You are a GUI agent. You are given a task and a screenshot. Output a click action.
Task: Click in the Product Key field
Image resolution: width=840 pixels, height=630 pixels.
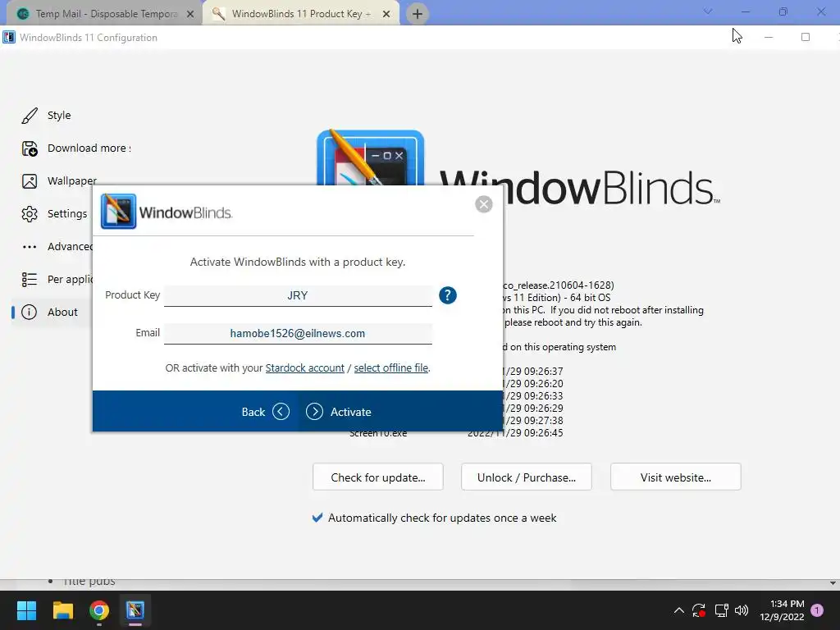point(298,295)
